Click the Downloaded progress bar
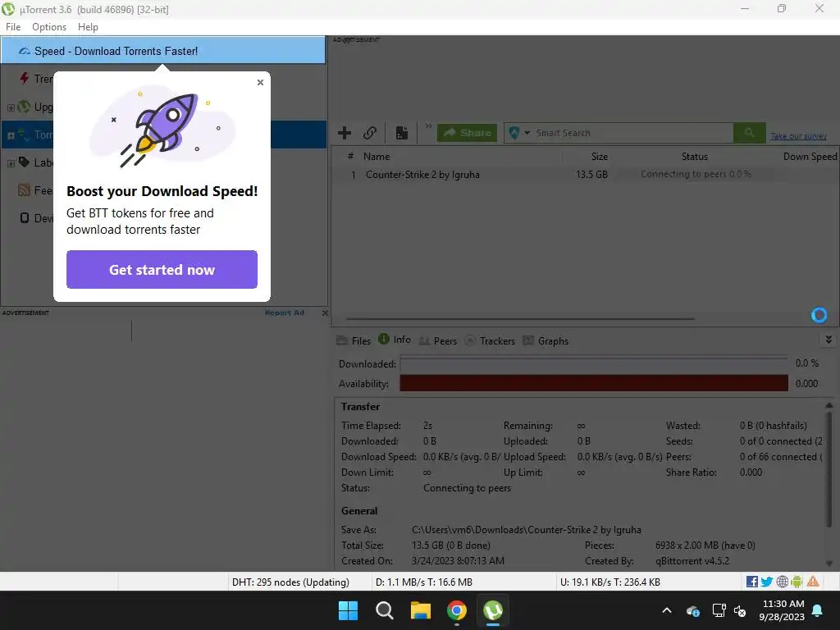The image size is (840, 630). point(594,363)
